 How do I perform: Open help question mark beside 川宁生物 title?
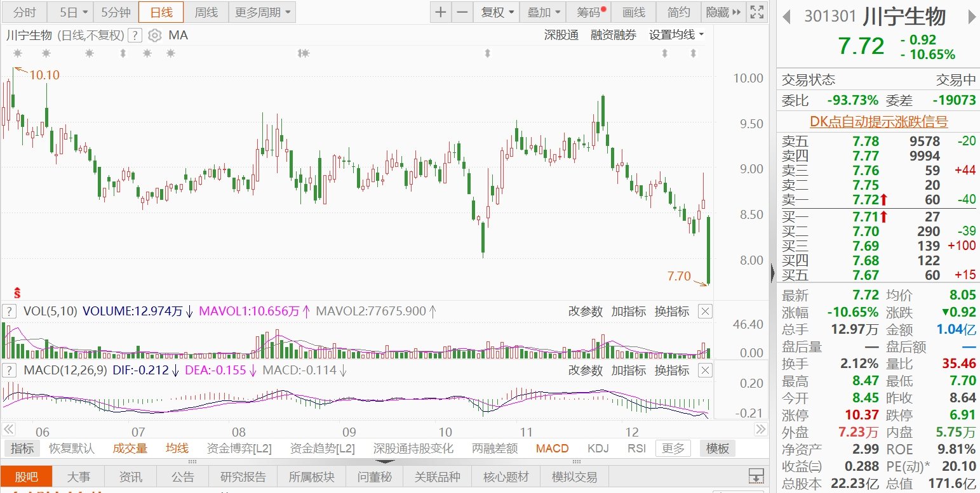tap(135, 36)
